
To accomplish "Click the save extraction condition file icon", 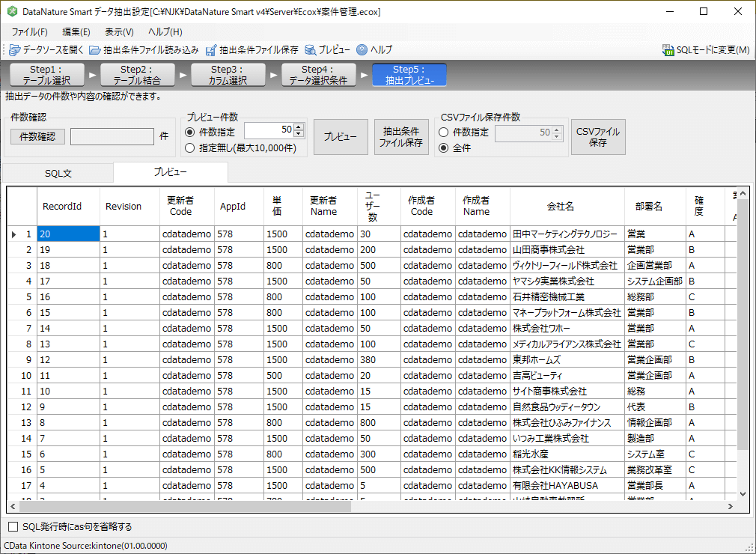I will 211,50.
